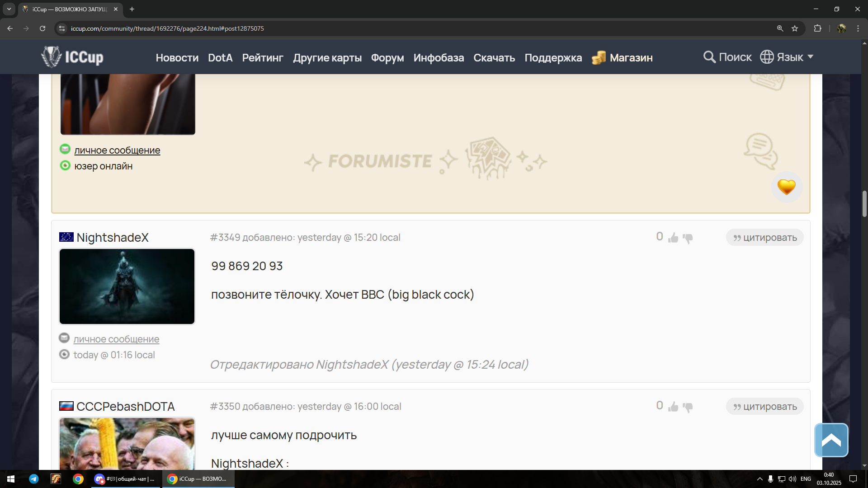The width and height of the screenshot is (868, 488).
Task: Open the Поиск search magnifier
Action: tap(709, 57)
